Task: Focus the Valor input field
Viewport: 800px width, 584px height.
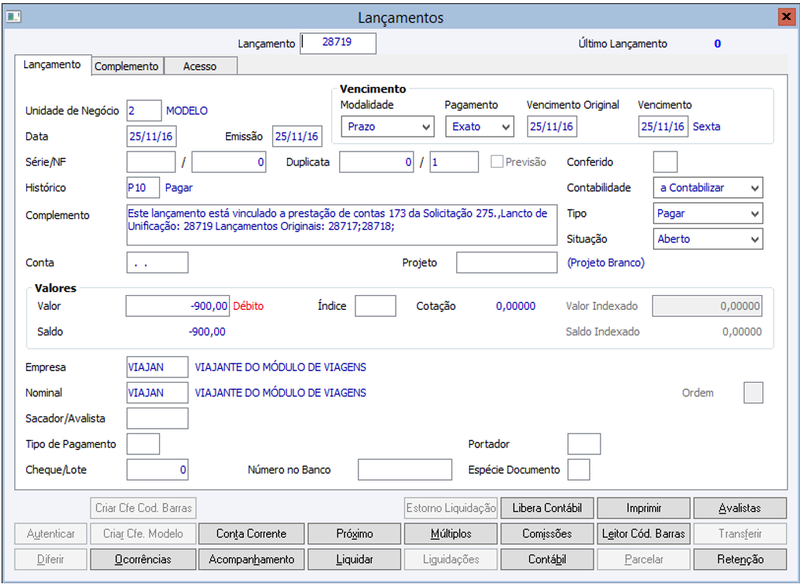Action: tap(178, 306)
